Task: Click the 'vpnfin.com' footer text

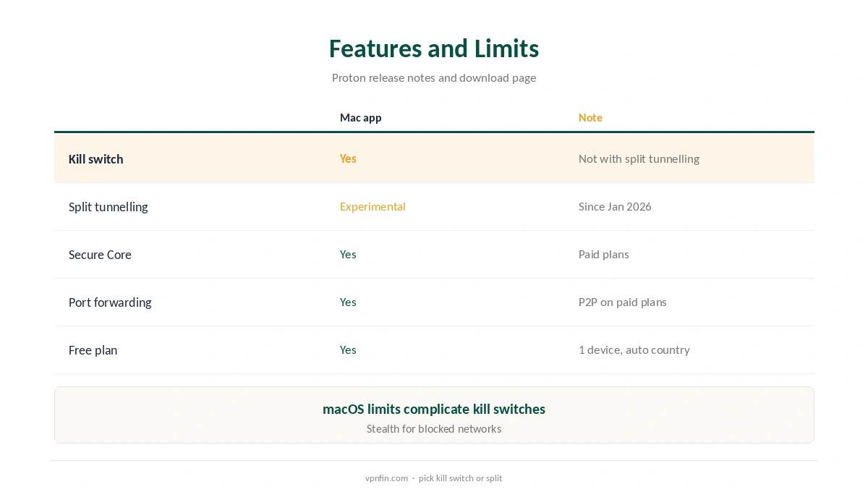Action: pos(386,478)
